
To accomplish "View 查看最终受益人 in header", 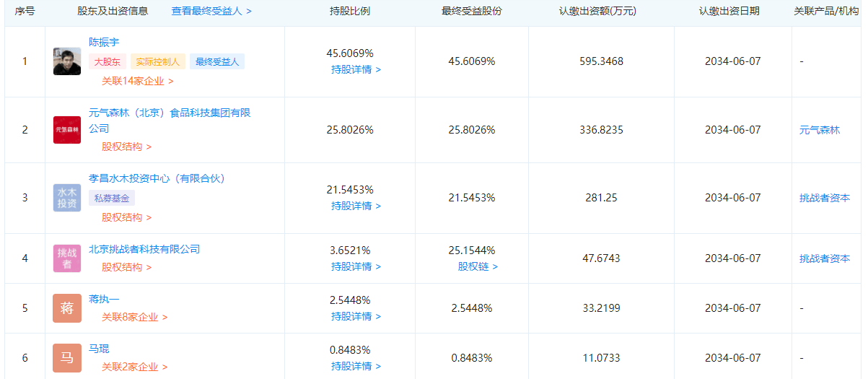I will tap(211, 12).
